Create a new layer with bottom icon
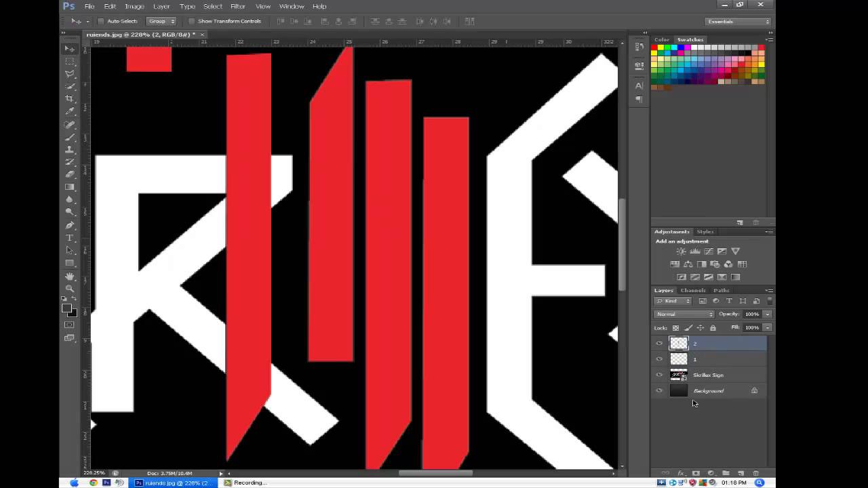Screen dimensions: 868x488 coord(741,473)
